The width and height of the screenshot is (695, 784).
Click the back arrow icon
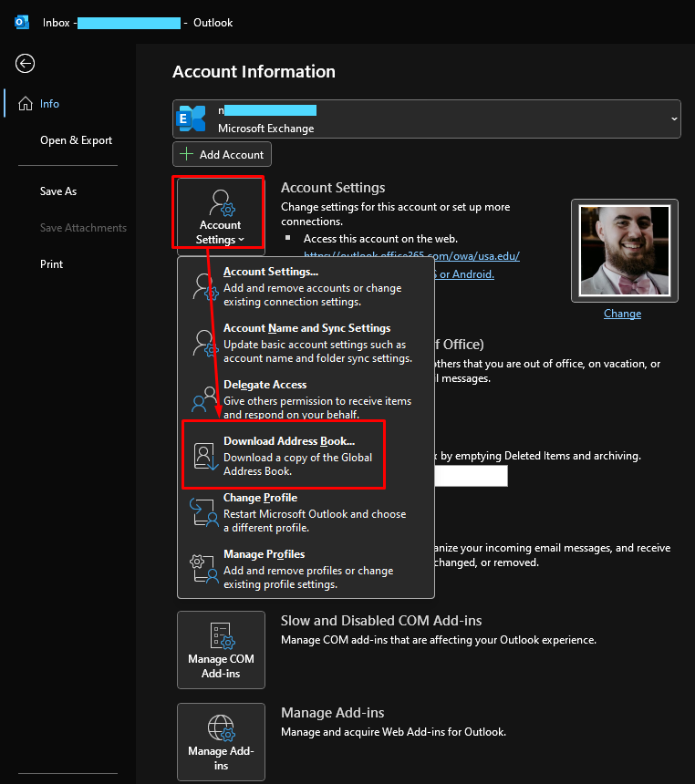(25, 64)
